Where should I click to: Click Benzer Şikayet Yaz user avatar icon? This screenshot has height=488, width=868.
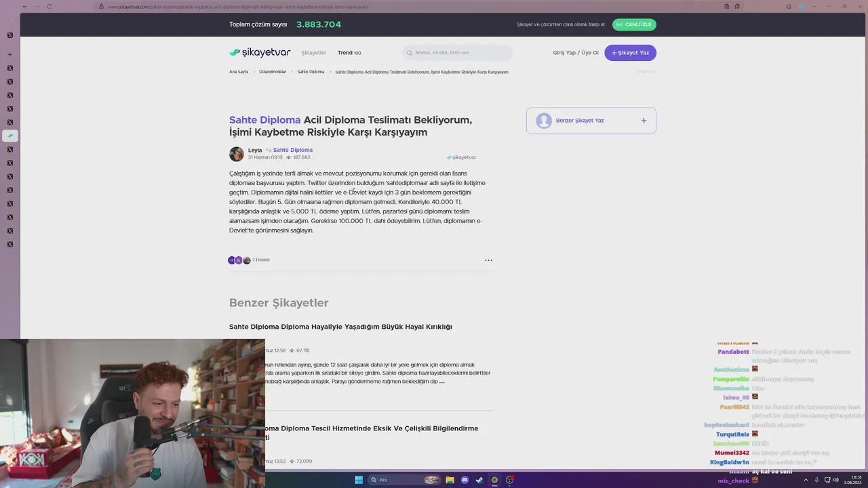(x=543, y=121)
